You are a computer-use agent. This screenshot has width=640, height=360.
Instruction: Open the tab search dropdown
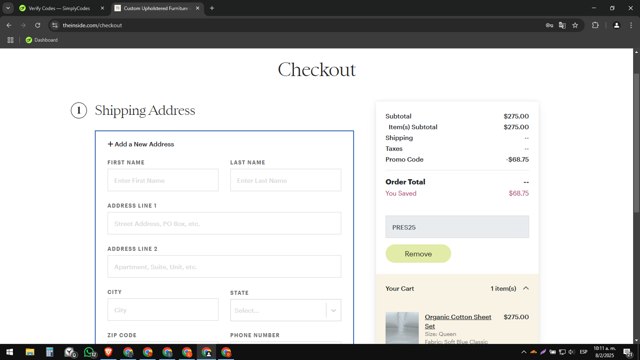[x=8, y=8]
